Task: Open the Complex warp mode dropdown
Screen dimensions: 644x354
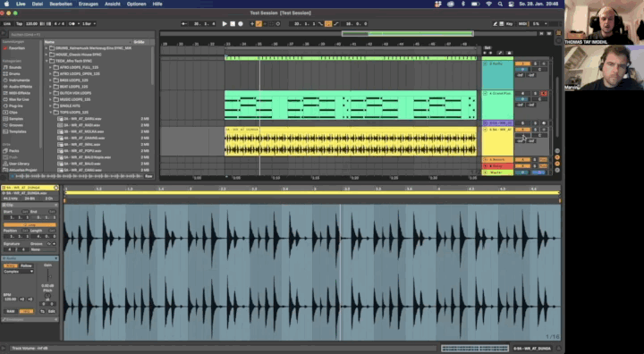Action: (x=19, y=272)
